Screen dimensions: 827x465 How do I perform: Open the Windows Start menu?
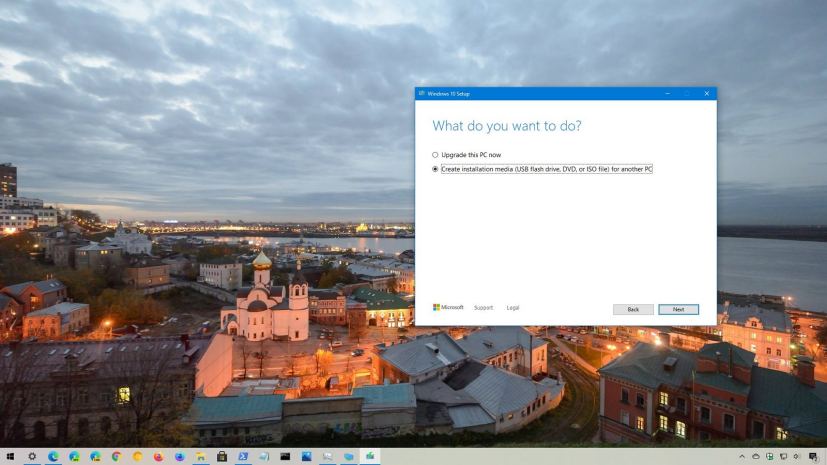[10, 456]
